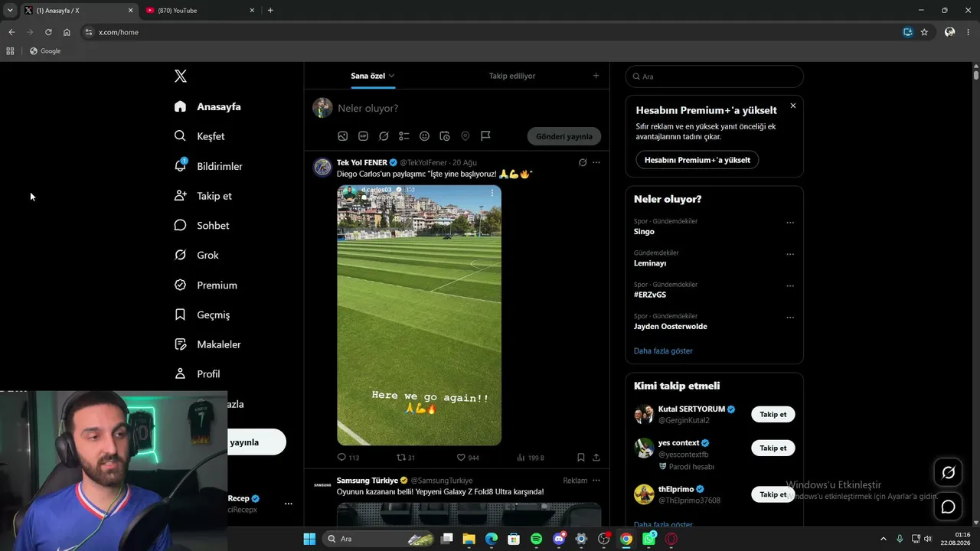Open more options on Samsung Türkiye ad

596,481
